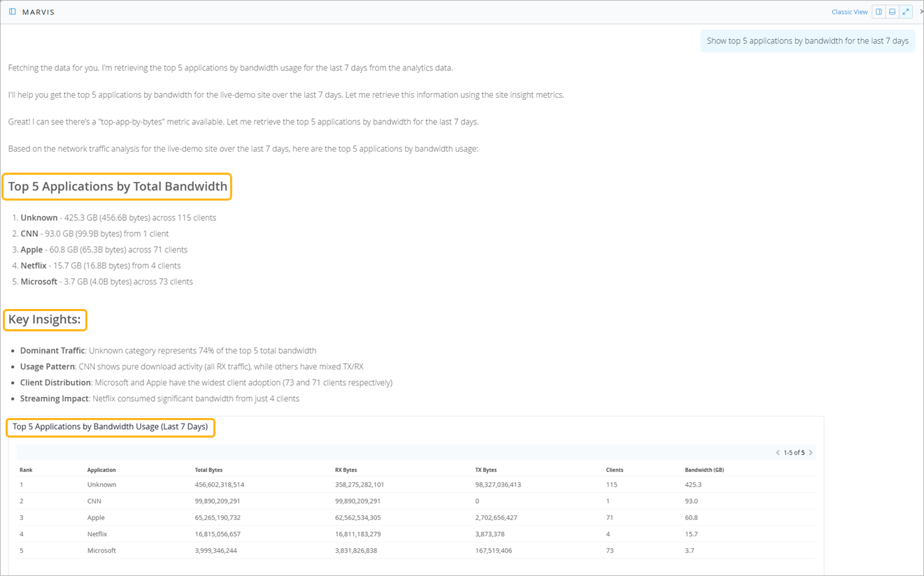Image resolution: width=924 pixels, height=576 pixels.
Task: Click list item 4 "Netflix - 15.7 GB"
Action: (101, 266)
